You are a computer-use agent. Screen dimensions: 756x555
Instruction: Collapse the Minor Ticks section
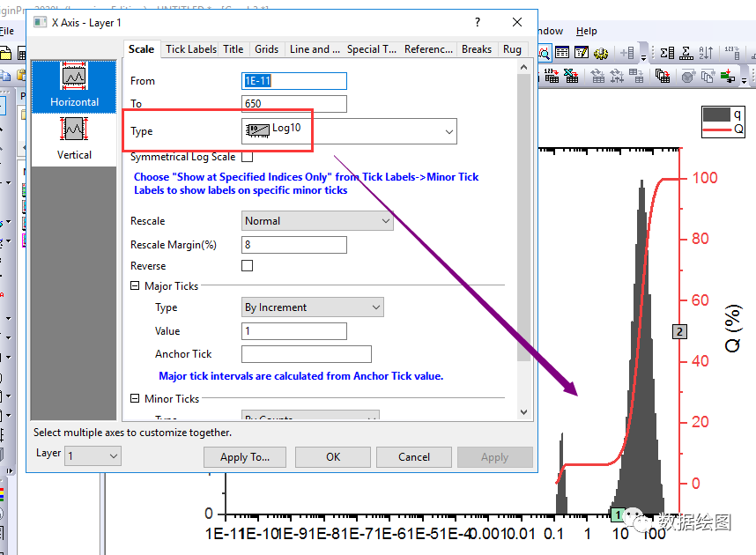click(135, 398)
